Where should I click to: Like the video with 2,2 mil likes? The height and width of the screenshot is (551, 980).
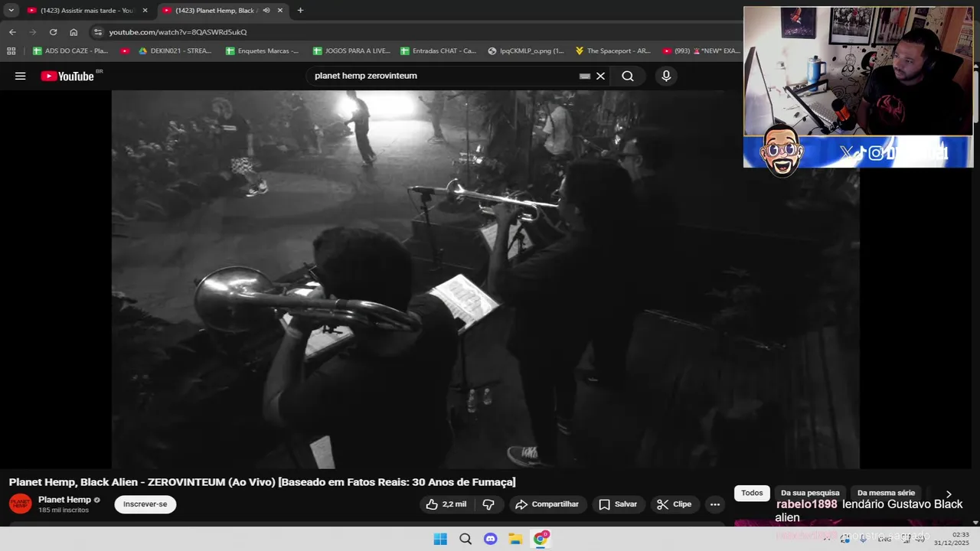[x=446, y=504]
